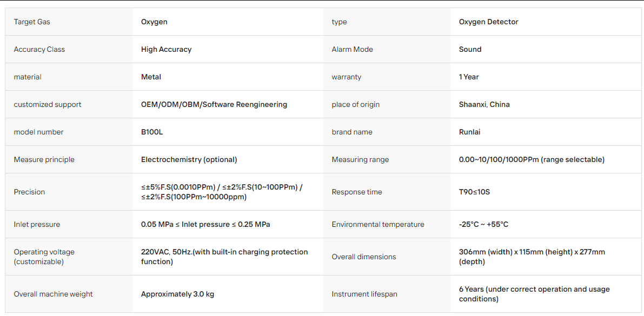644x316 pixels.
Task: Click the High Accuracy value
Action: 167,49
